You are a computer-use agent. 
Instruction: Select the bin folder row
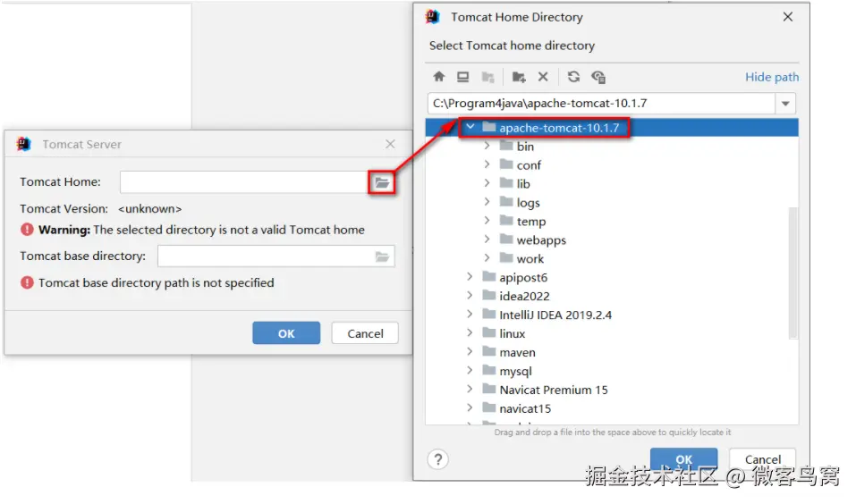(x=612, y=147)
